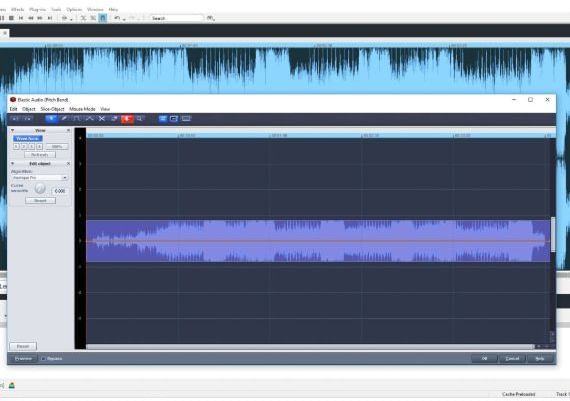Screen dimensions: 570x401
Task: Click the 100% zoom button
Action: 57,147
